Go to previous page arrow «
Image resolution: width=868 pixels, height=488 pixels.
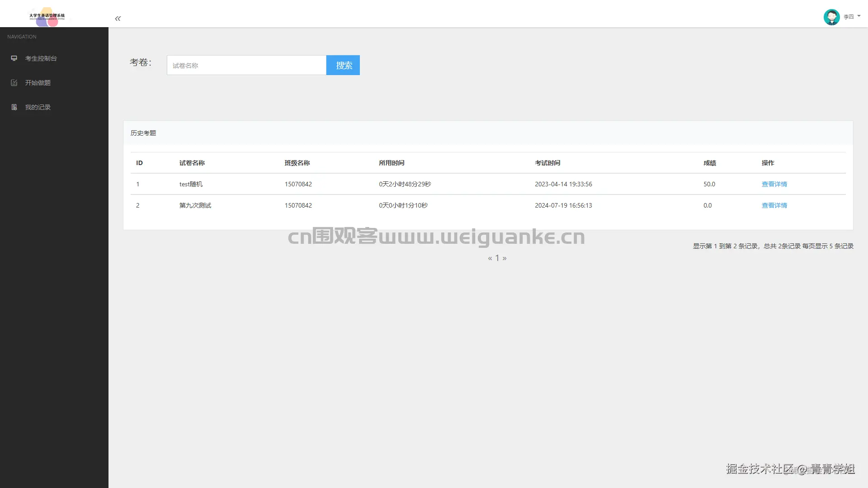(x=490, y=258)
